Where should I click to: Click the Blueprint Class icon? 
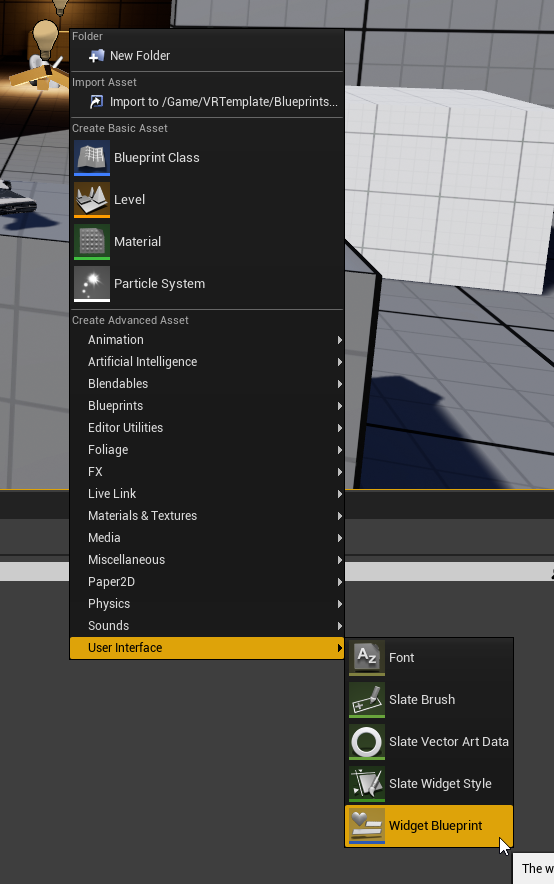92,158
